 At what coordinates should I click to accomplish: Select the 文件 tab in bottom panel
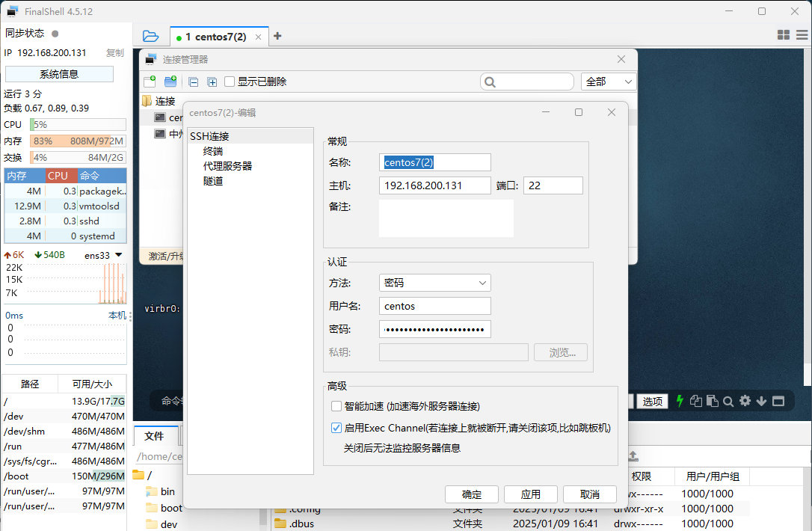(x=154, y=436)
